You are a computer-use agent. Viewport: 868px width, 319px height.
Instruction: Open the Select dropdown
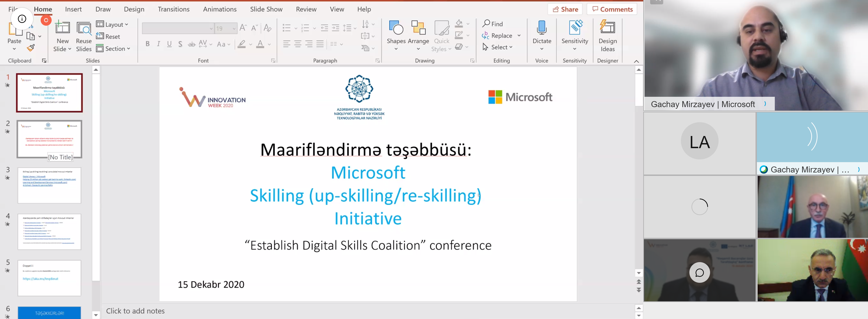tap(497, 47)
